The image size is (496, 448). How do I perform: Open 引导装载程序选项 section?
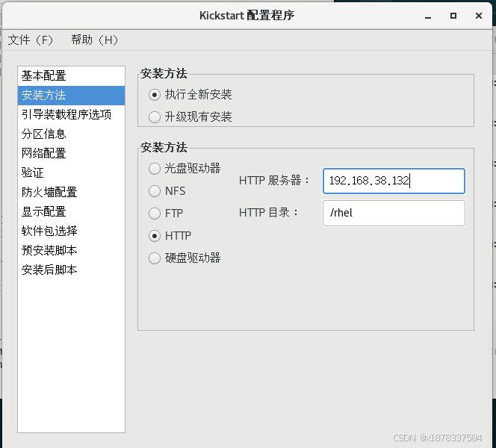[x=71, y=114]
